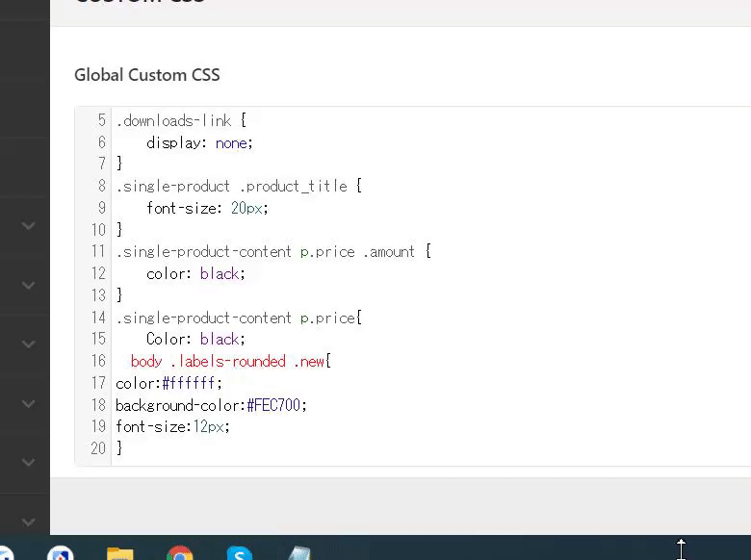Click the "background-color:#FEC700;" declaration
Viewport: 751px width, 560px height.
pyautogui.click(x=211, y=405)
